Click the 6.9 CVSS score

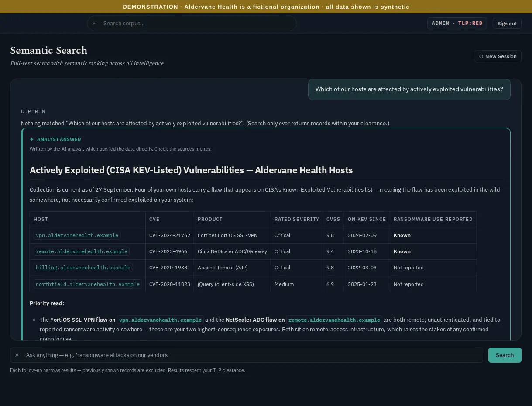coord(333,284)
